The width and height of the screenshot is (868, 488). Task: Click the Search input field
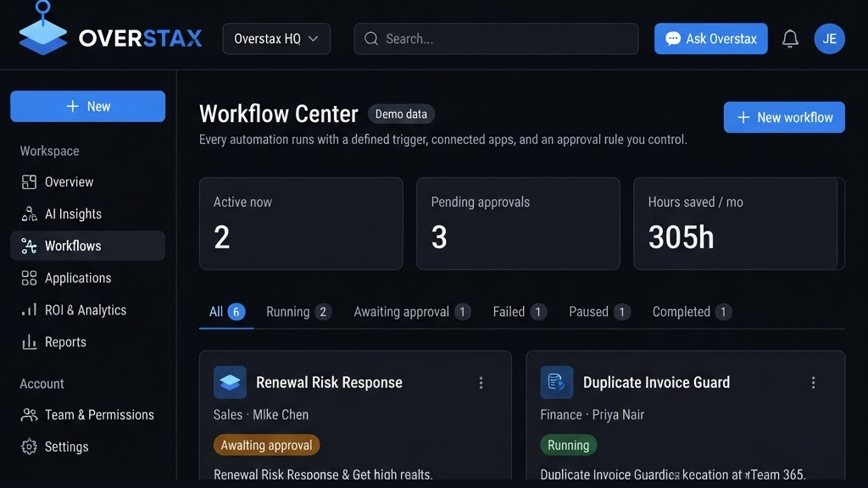tap(496, 39)
